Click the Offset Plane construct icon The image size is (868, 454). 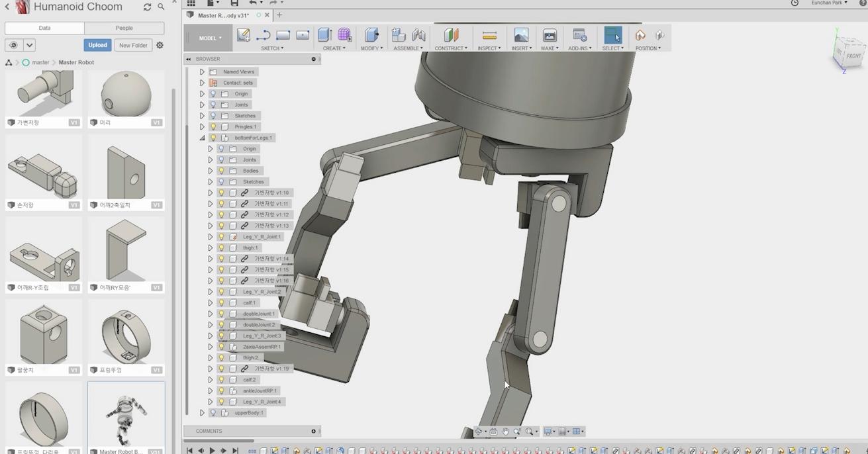click(x=451, y=35)
